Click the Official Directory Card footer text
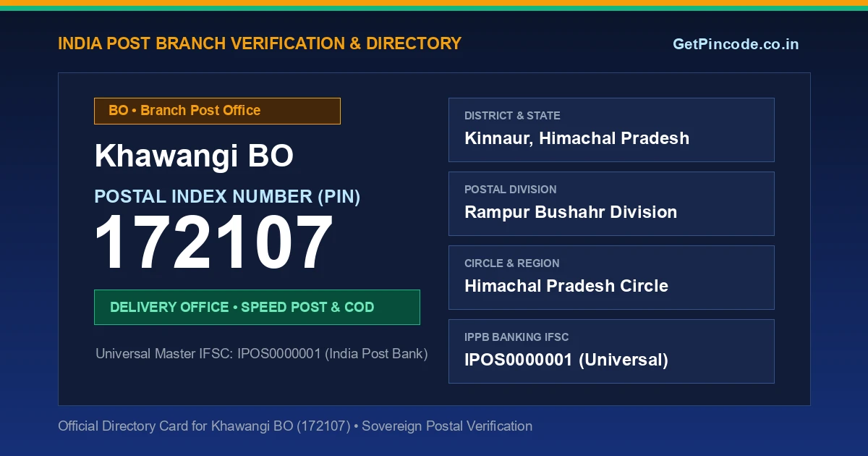The height and width of the screenshot is (456, 868). (x=295, y=426)
